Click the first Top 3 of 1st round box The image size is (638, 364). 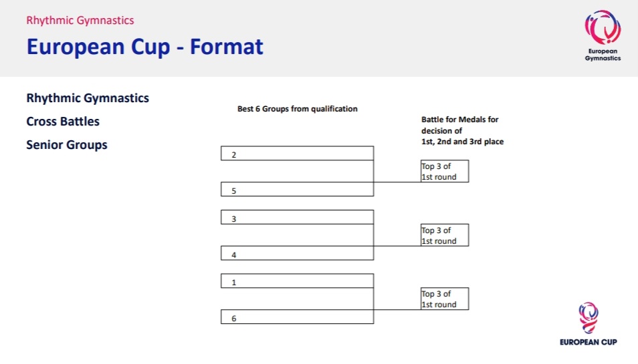[x=445, y=171]
